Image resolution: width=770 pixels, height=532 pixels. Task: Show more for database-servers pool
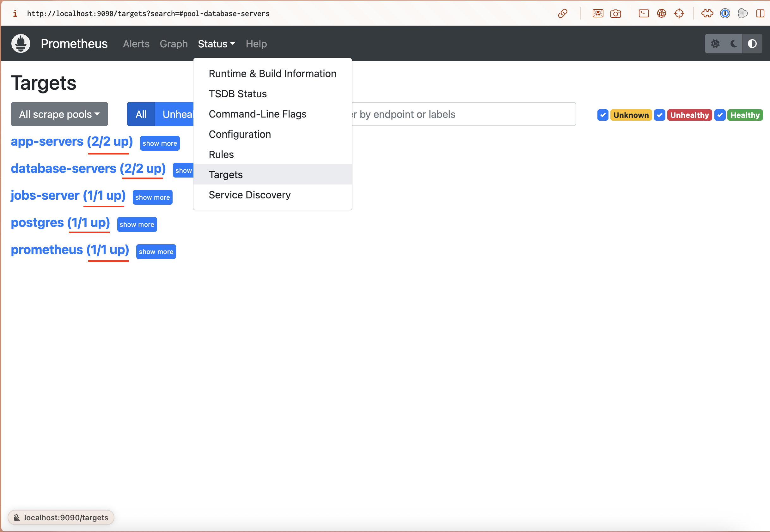pyautogui.click(x=183, y=170)
